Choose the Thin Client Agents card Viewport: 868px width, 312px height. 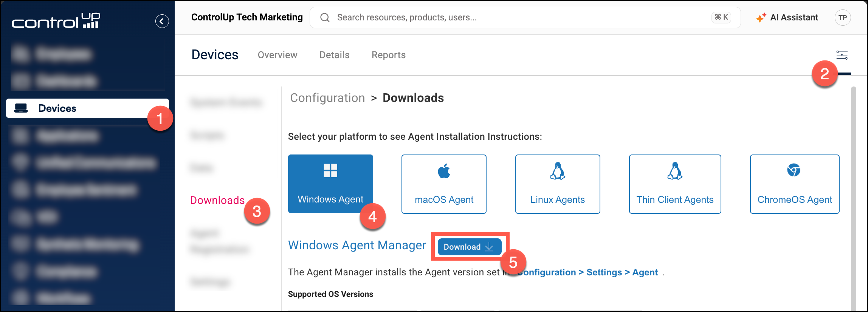pyautogui.click(x=675, y=184)
